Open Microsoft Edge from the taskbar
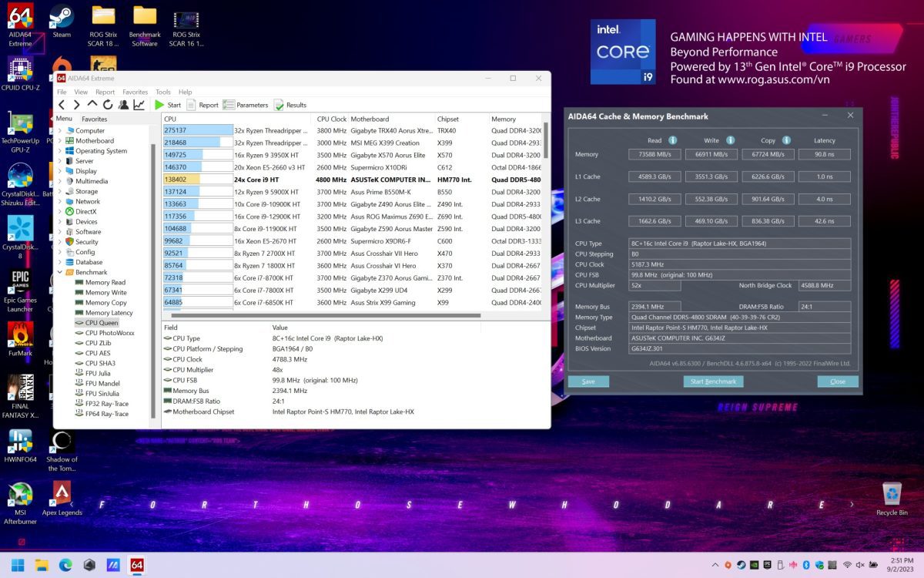This screenshot has width=924, height=578. [65, 565]
